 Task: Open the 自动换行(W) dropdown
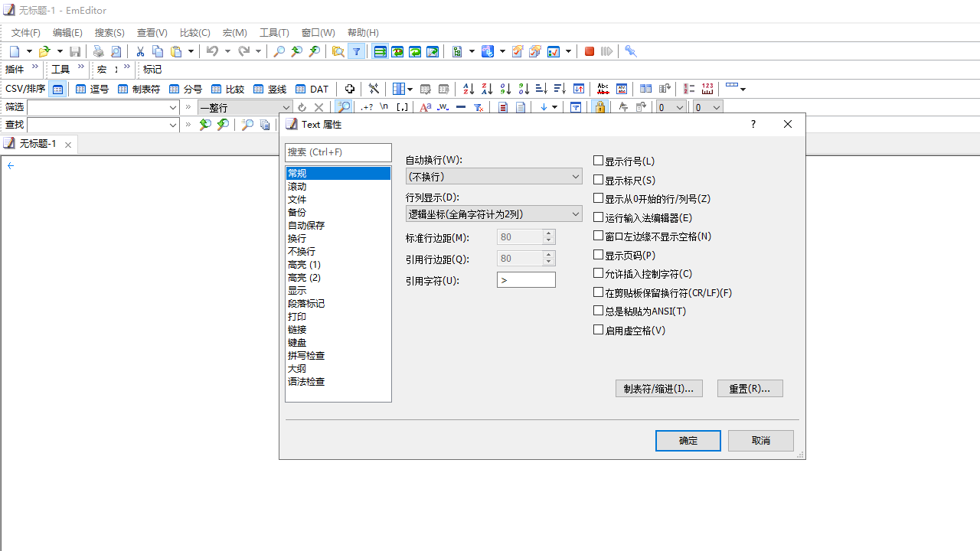click(575, 176)
